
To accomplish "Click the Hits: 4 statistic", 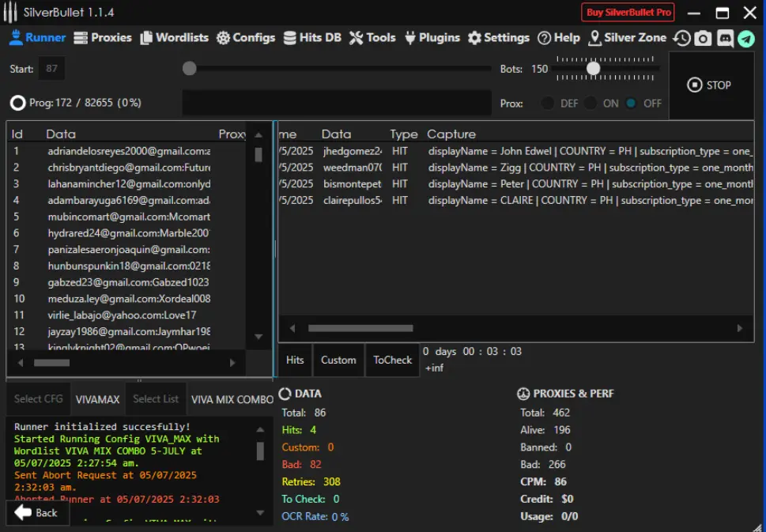I will click(299, 430).
